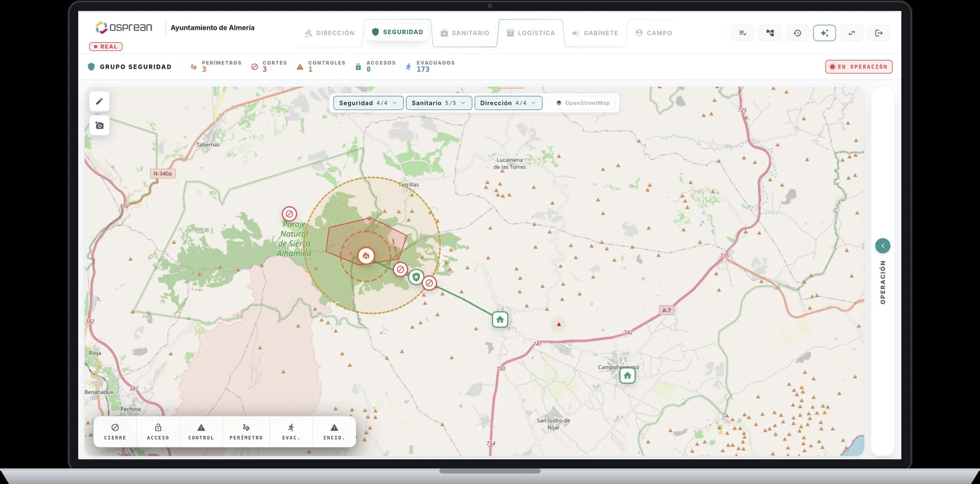Click the Ayuntamiento de Almería title
This screenshot has height=484, width=980.
pyautogui.click(x=213, y=28)
